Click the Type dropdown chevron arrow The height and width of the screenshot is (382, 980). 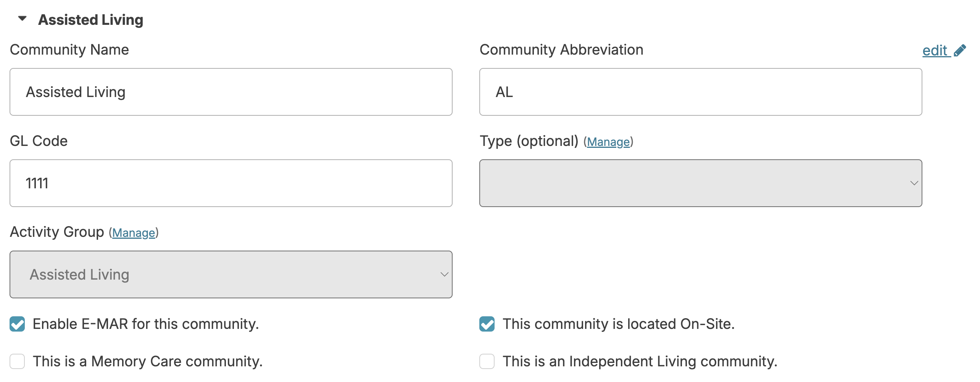pos(914,183)
